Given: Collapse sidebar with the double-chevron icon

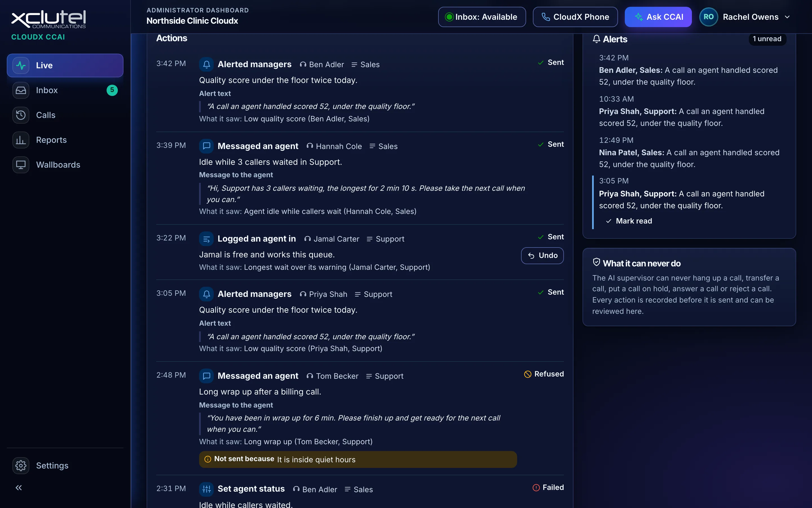Looking at the screenshot, I should tap(19, 487).
